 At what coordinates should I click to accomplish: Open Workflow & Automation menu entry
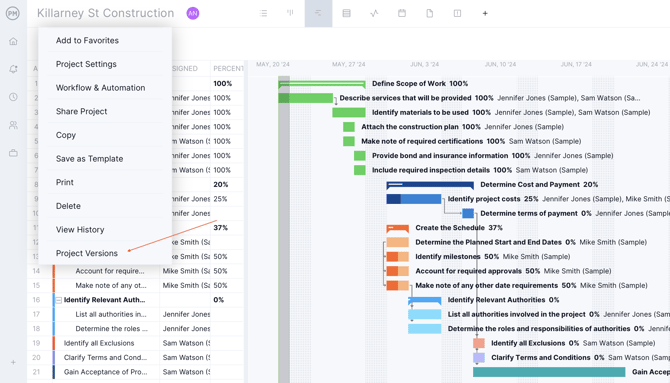coord(100,88)
